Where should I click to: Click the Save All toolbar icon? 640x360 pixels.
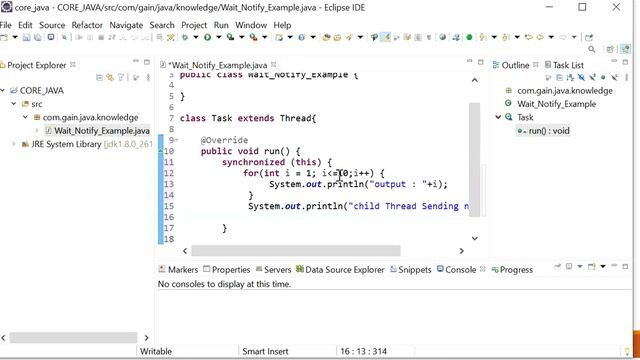click(38, 38)
